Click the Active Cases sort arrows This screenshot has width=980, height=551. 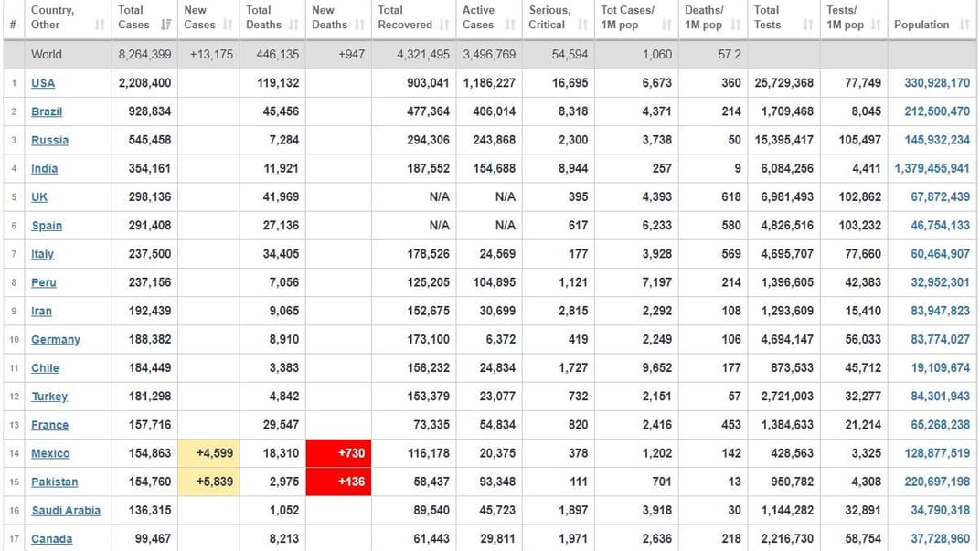click(x=510, y=26)
